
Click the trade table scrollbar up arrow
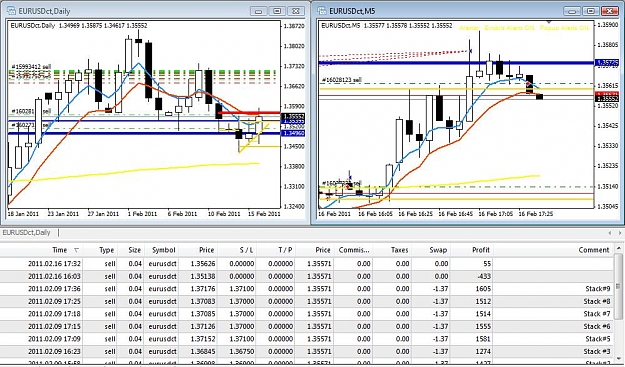click(618, 248)
